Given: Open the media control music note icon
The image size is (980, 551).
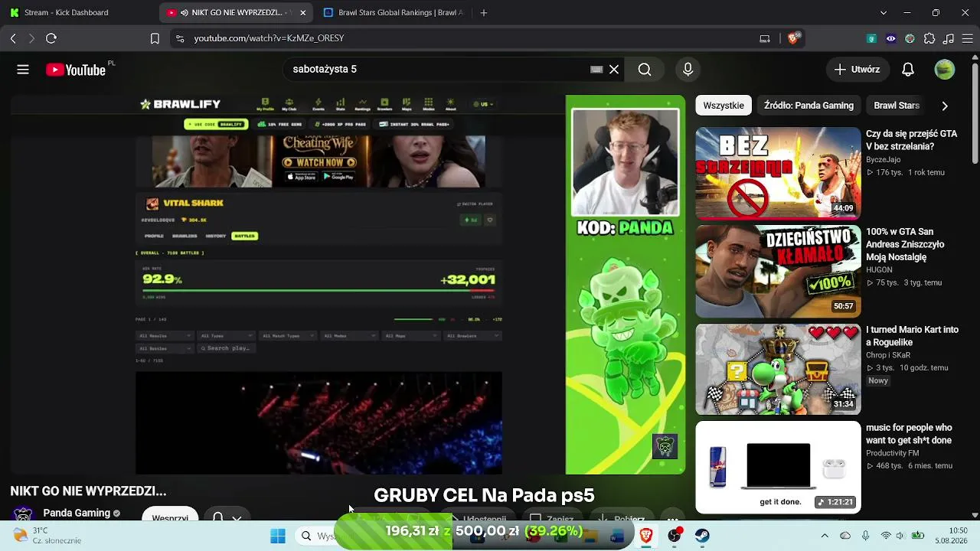Looking at the screenshot, I should (949, 38).
